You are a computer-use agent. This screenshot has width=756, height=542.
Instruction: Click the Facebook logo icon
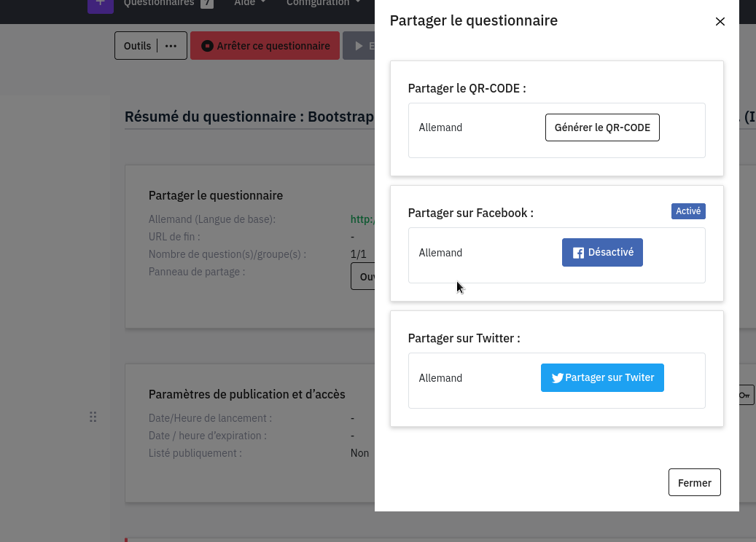(x=578, y=253)
